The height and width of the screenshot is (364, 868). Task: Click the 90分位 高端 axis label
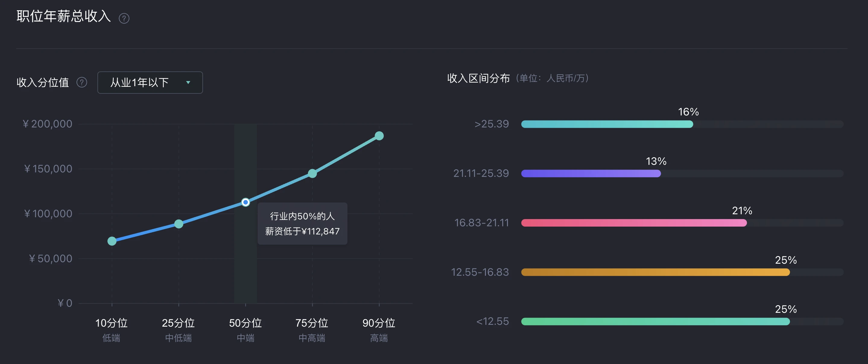(379, 330)
